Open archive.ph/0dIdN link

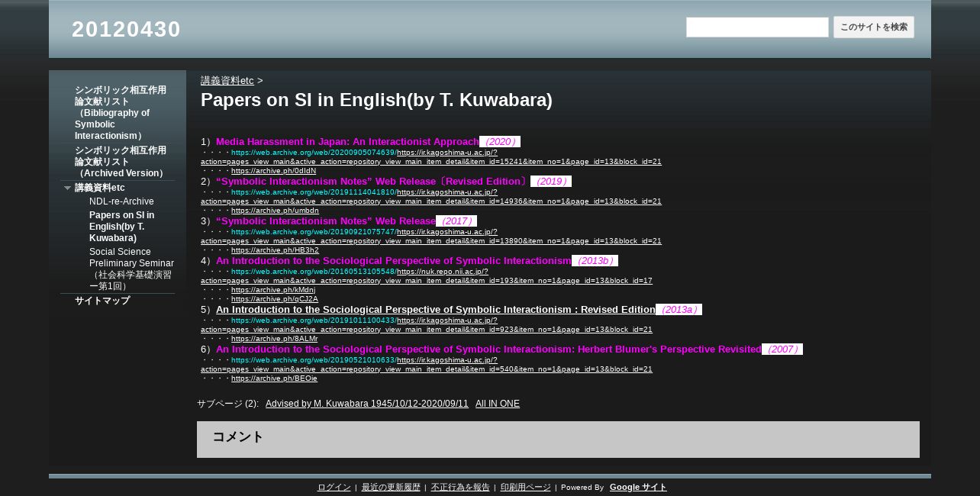[273, 171]
